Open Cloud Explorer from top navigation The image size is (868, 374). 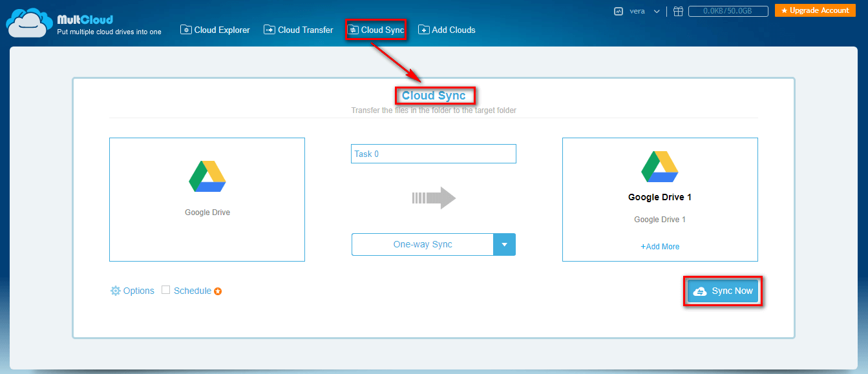coord(215,30)
